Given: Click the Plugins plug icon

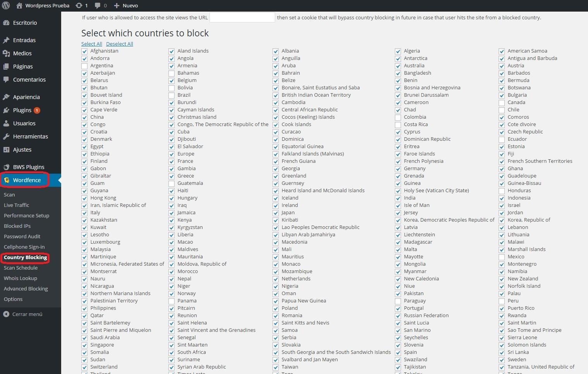Looking at the screenshot, I should (6, 110).
